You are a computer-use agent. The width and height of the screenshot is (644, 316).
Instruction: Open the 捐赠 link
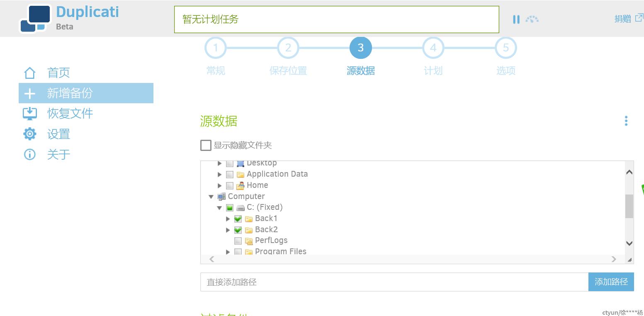coord(622,19)
